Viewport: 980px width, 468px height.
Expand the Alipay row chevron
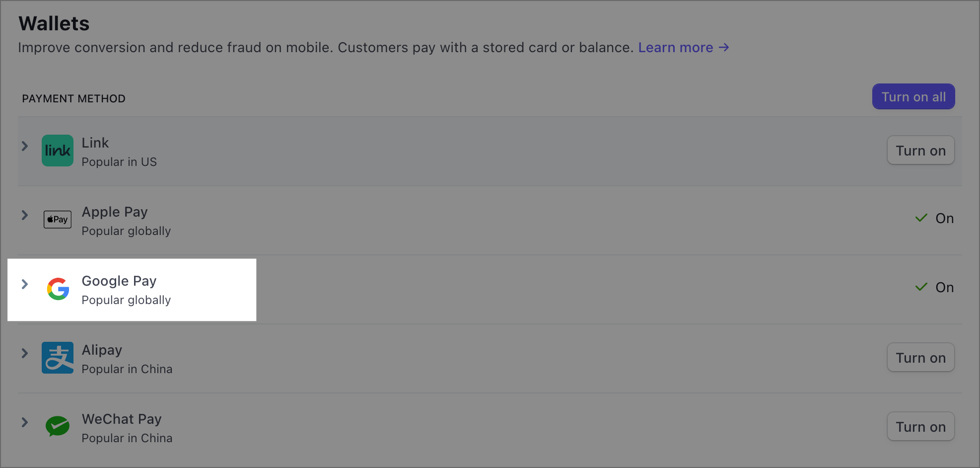pos(25,353)
